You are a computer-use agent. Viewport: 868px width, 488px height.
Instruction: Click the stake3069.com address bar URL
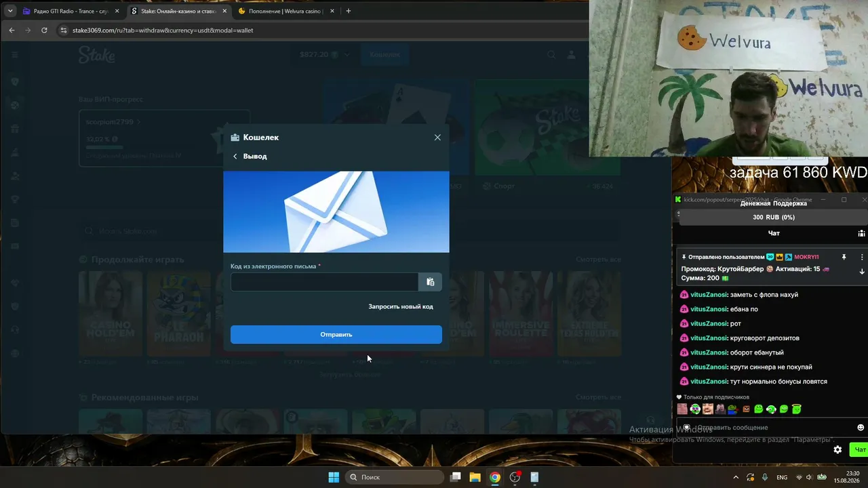[163, 30]
